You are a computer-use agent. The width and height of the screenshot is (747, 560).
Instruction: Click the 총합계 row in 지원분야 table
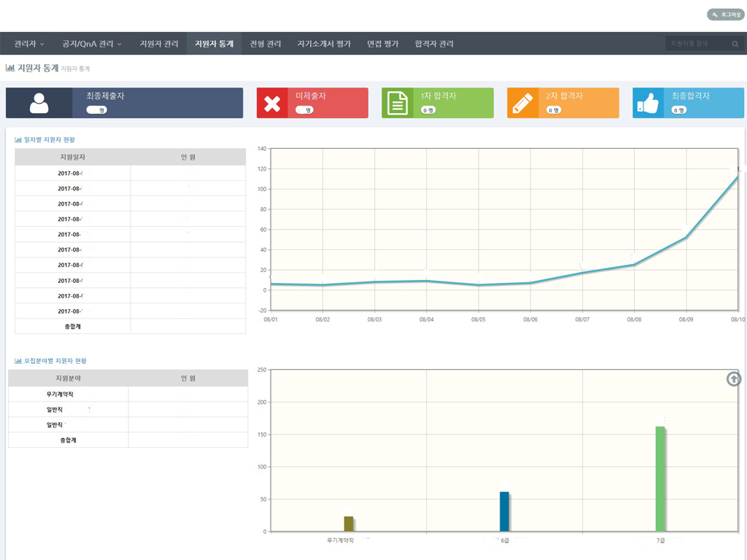pyautogui.click(x=128, y=440)
